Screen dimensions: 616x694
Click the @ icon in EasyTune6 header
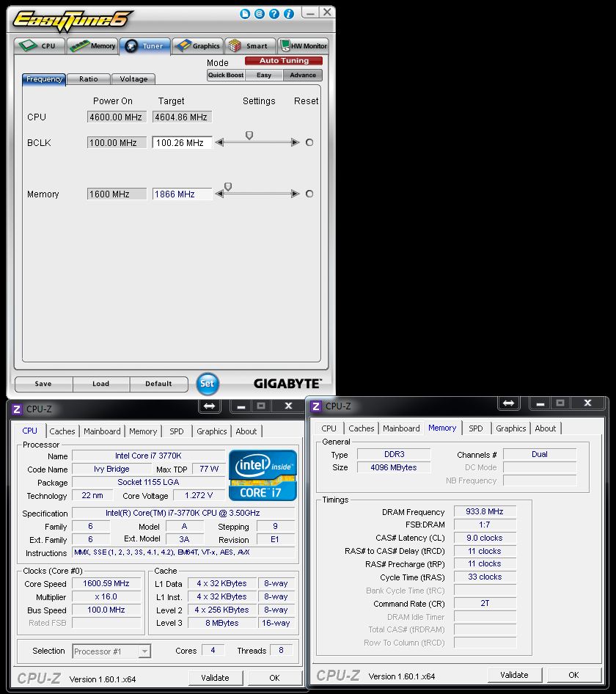click(x=260, y=14)
